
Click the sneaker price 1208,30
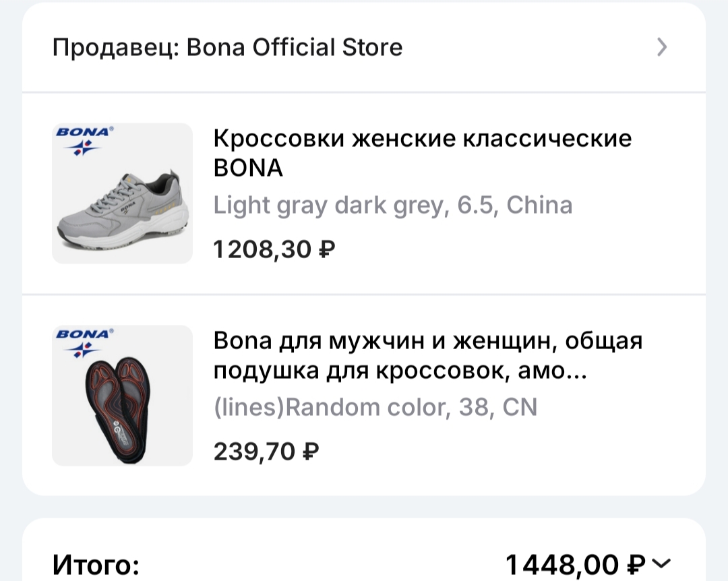263,250
